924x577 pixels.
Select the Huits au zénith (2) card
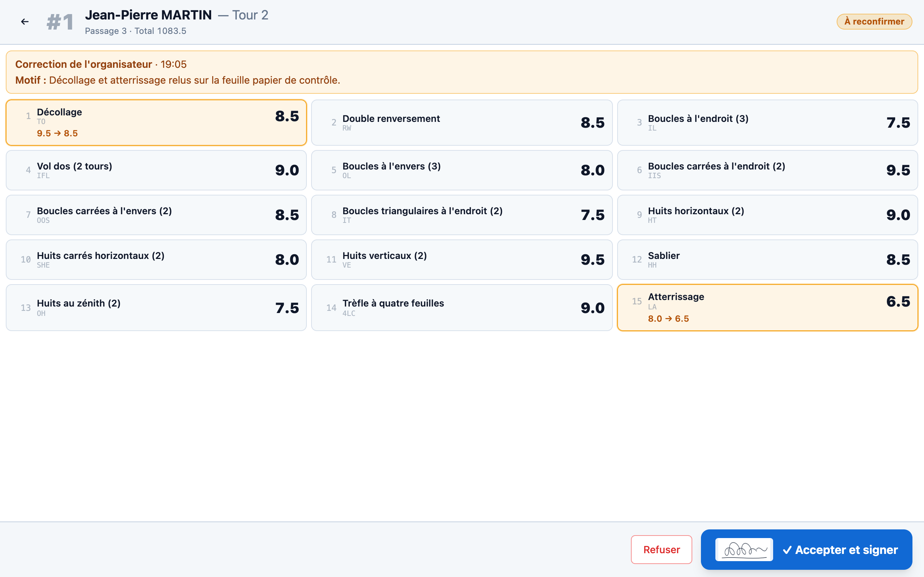(156, 308)
